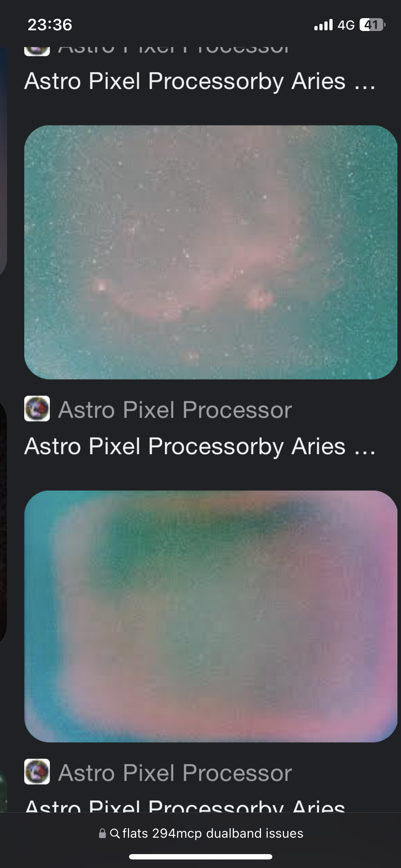401x868 pixels.
Task: Tap the site favicon below the nebula image
Action: (37, 409)
